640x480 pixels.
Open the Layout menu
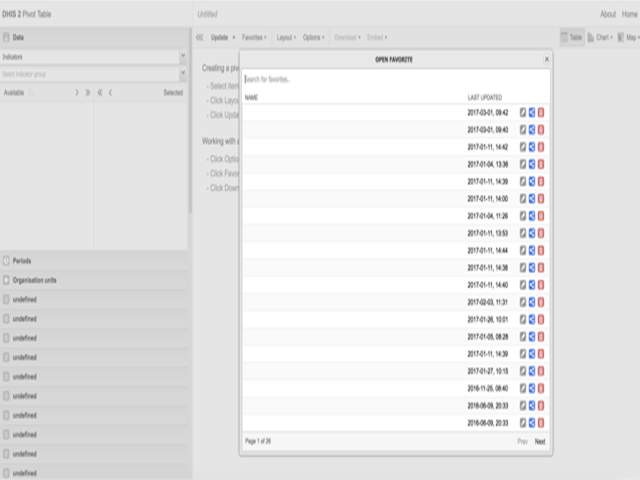tap(286, 37)
